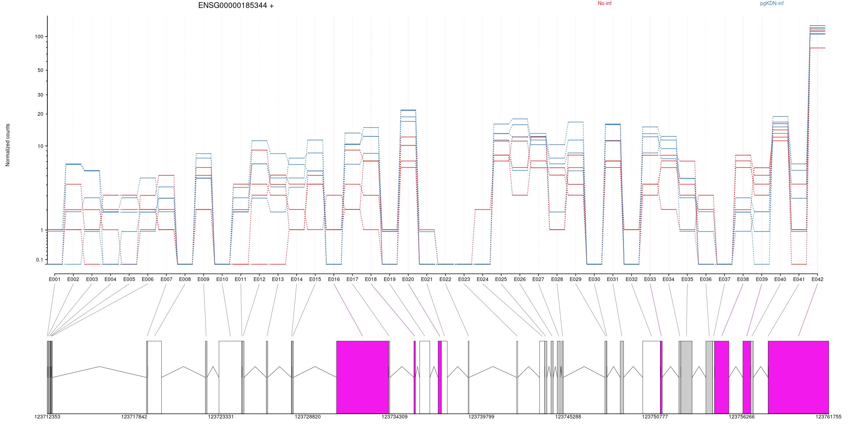Viewport: 868px width, 434px height.
Task: Click exon label E033
Action: pos(650,279)
